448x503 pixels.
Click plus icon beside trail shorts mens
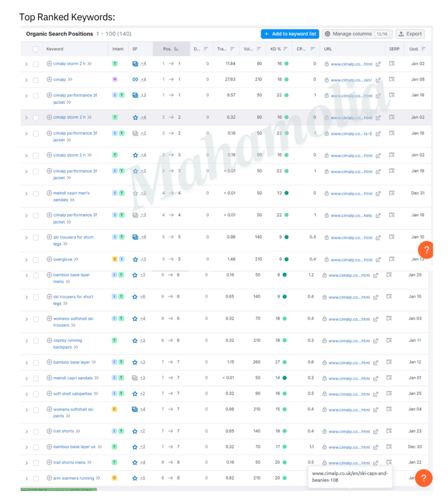(x=49, y=462)
